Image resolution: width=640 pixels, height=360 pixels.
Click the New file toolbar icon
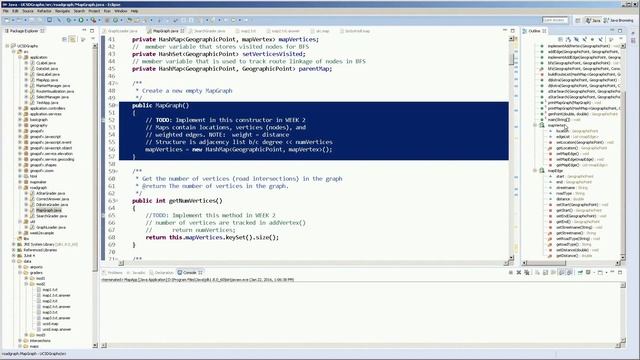point(7,20)
